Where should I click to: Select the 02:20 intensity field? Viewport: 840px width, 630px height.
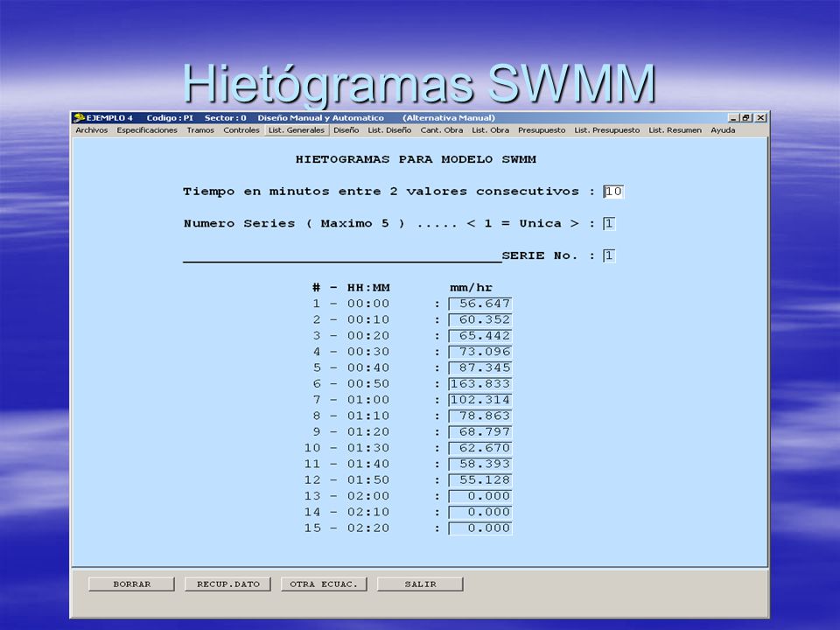(x=480, y=528)
